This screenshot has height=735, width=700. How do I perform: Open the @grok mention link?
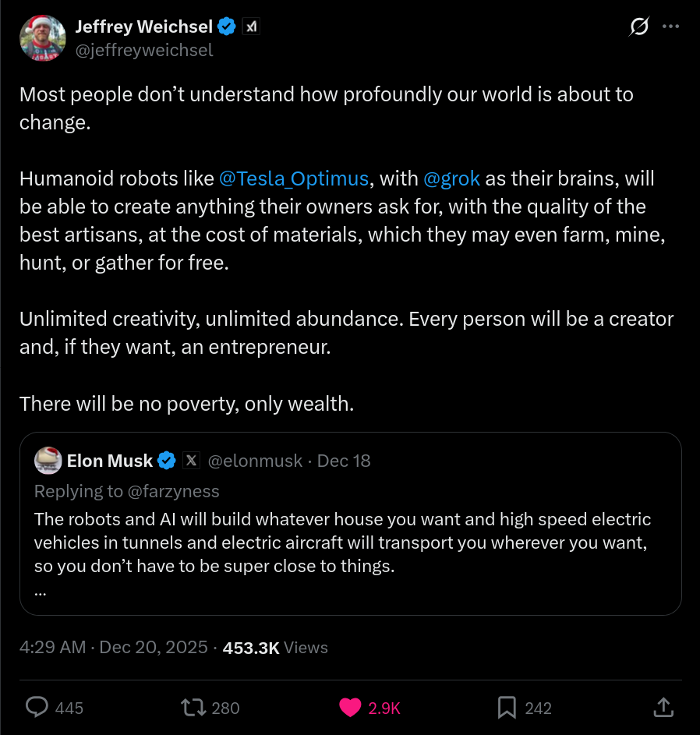[x=451, y=178]
